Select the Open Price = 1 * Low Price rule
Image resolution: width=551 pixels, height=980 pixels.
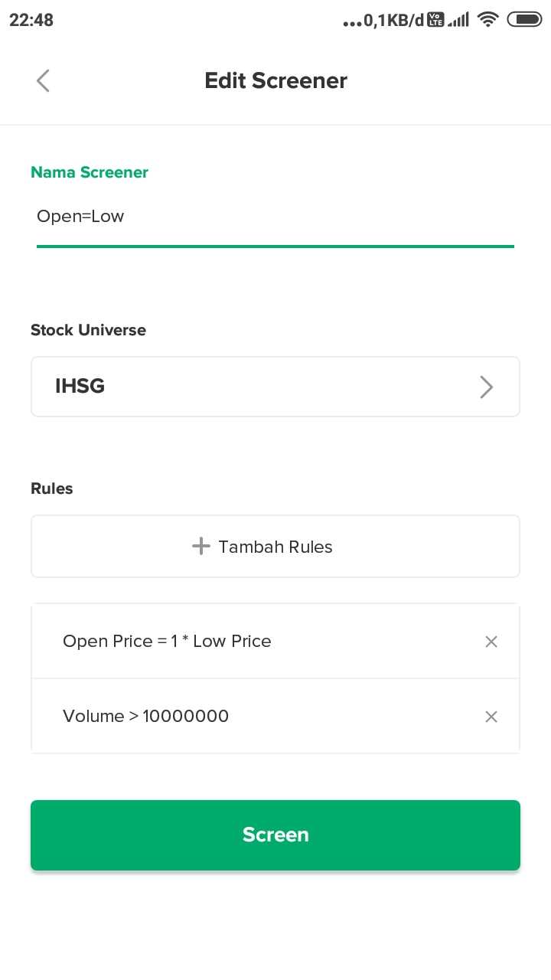tap(275, 641)
